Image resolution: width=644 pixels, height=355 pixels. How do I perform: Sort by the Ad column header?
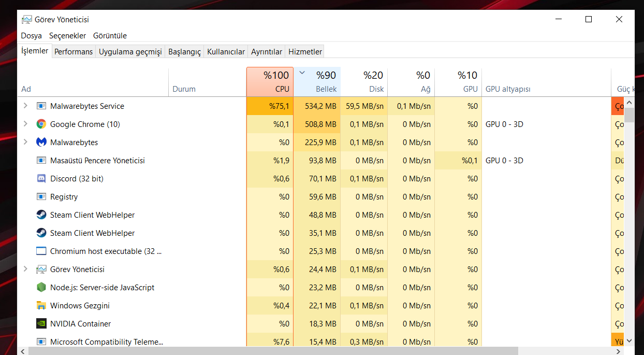(x=93, y=82)
